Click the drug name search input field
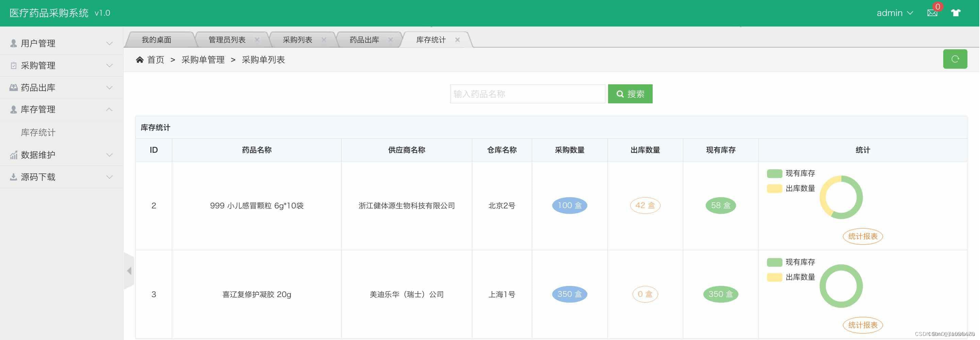Screen dimensions: 980x340 tap(528, 93)
